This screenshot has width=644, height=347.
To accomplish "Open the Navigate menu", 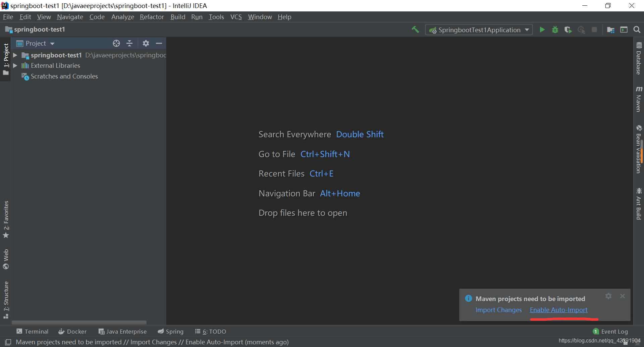I will pos(70,17).
